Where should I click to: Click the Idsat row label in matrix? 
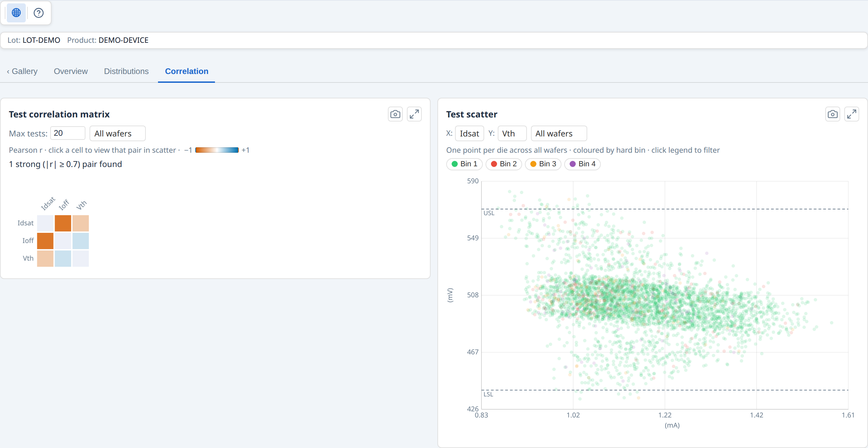(25, 223)
